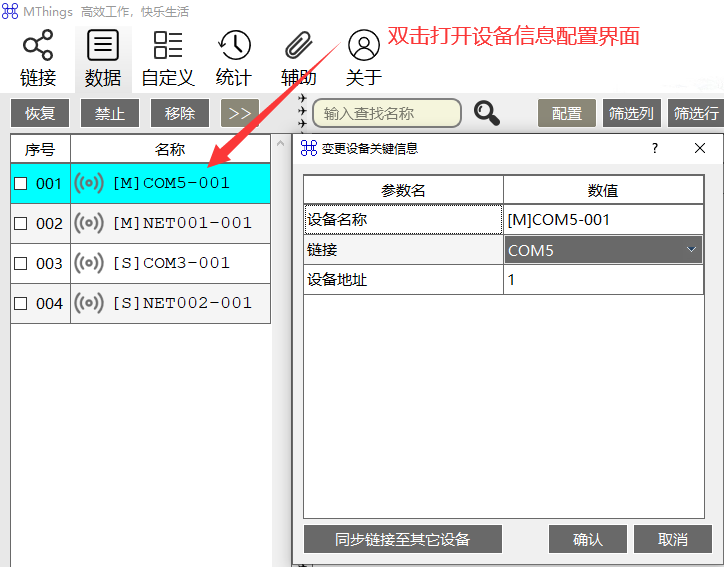Click the ? help button in dialog

(655, 148)
